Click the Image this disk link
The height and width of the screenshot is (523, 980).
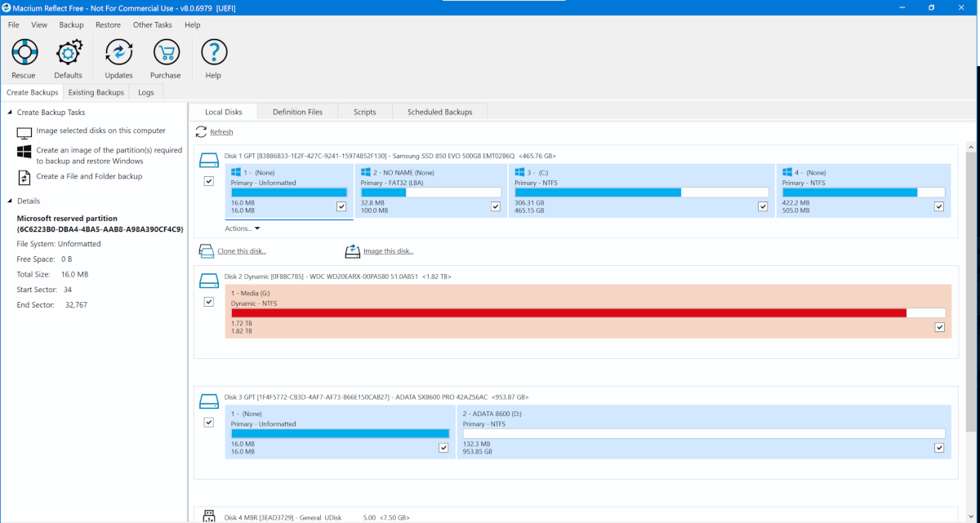[x=388, y=251]
